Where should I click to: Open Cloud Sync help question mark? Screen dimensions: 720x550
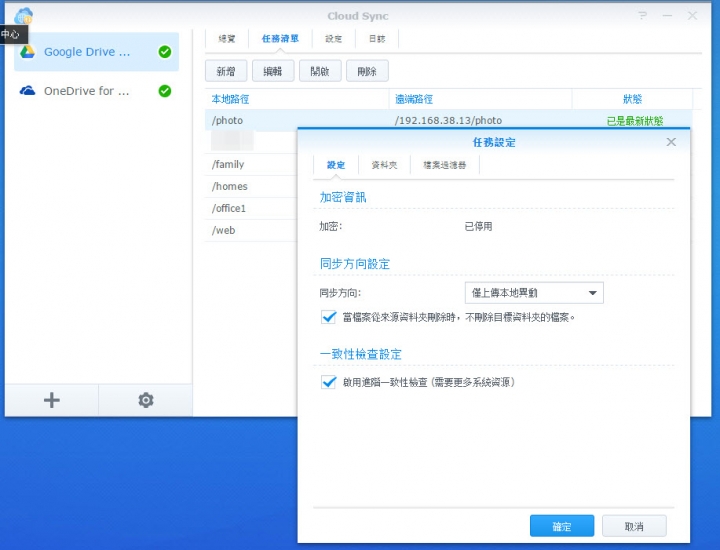point(643,16)
